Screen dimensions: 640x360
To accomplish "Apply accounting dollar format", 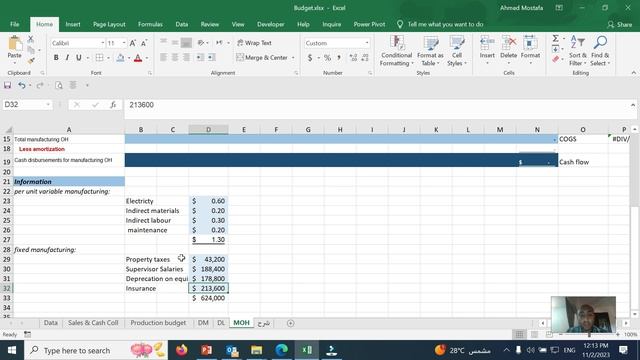I will [310, 58].
